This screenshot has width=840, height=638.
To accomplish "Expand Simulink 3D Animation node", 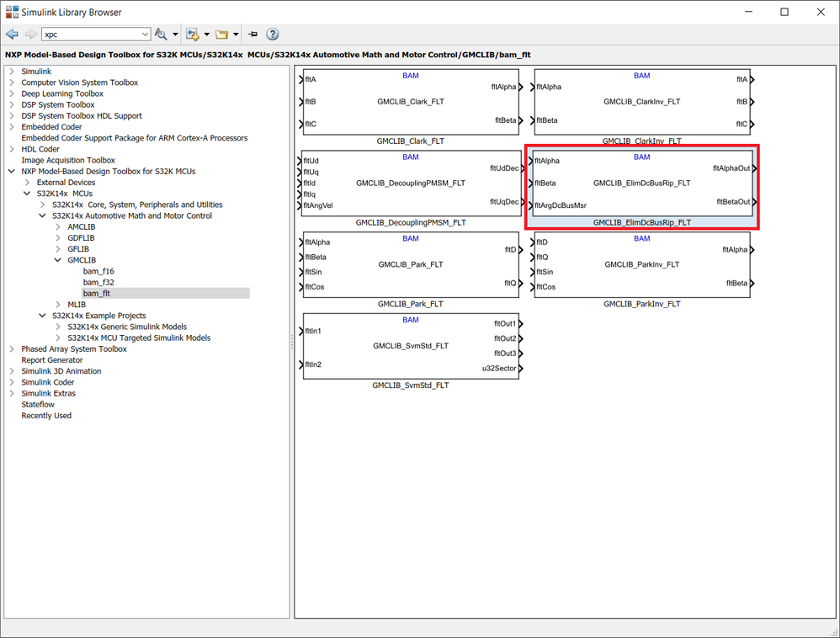I will [x=12, y=371].
